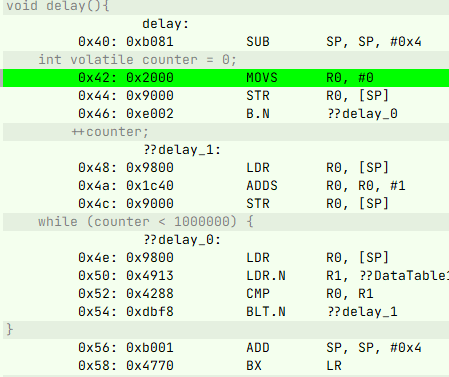The width and height of the screenshot is (449, 377).
Task: Click the '++counter;' source line
Action: [x=226, y=132]
